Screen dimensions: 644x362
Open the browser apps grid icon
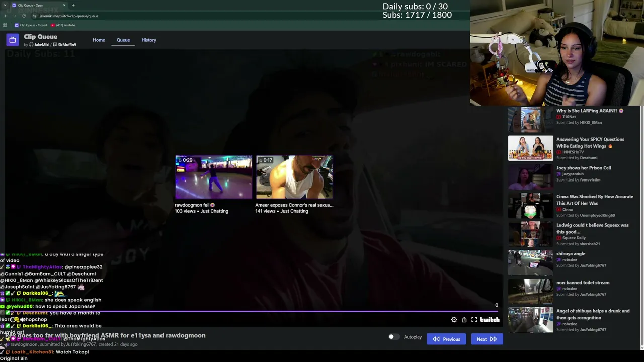click(5, 25)
